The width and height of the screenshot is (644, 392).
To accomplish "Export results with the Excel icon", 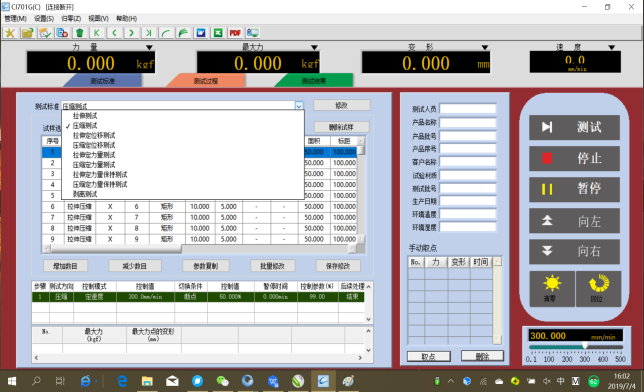I will (218, 33).
